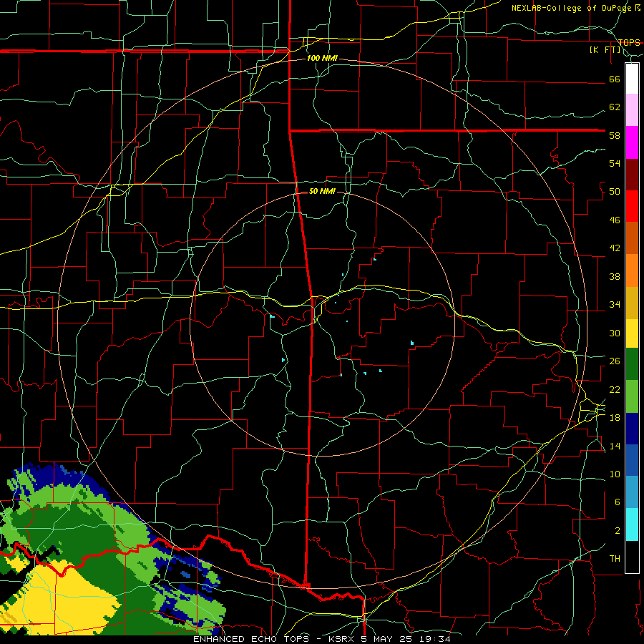The image size is (644, 644).
Task: Click the "6" legend value
Action: [x=618, y=502]
